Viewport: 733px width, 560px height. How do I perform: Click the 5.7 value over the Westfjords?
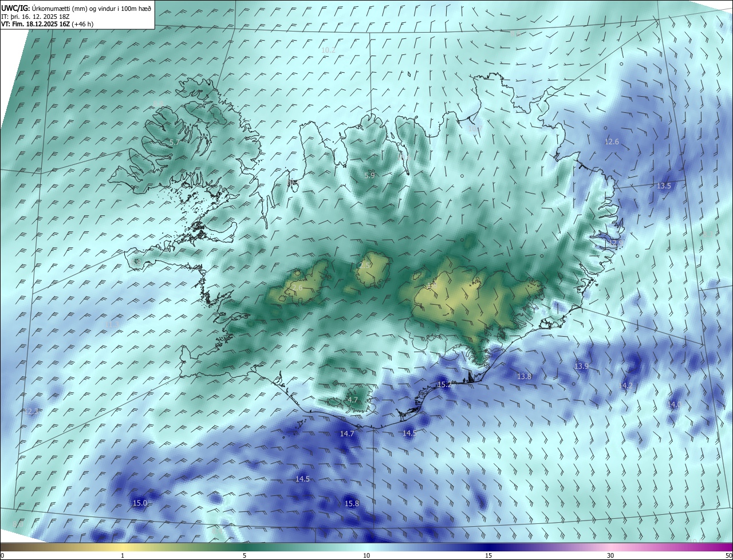[x=175, y=142]
